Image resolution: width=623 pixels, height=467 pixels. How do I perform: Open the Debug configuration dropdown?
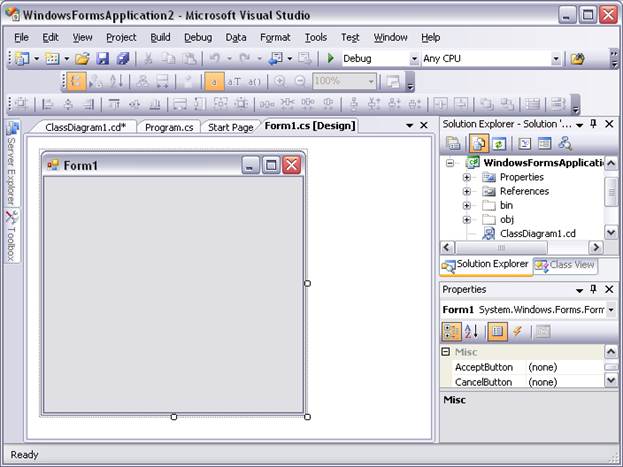tap(414, 59)
